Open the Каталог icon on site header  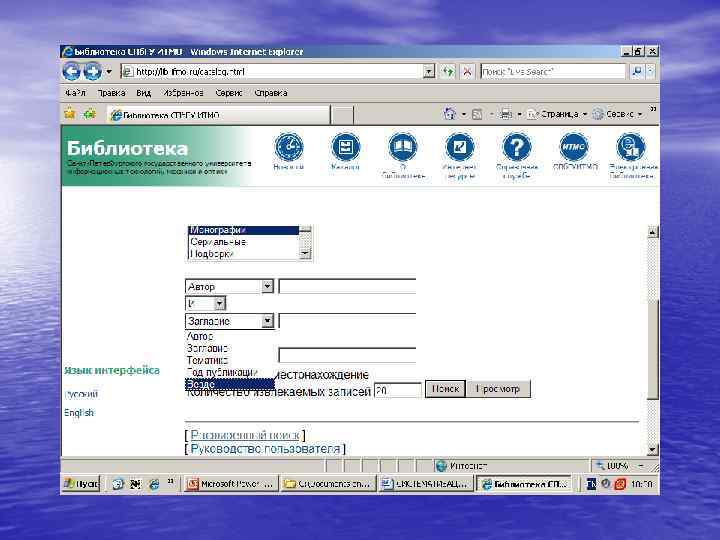(x=345, y=147)
